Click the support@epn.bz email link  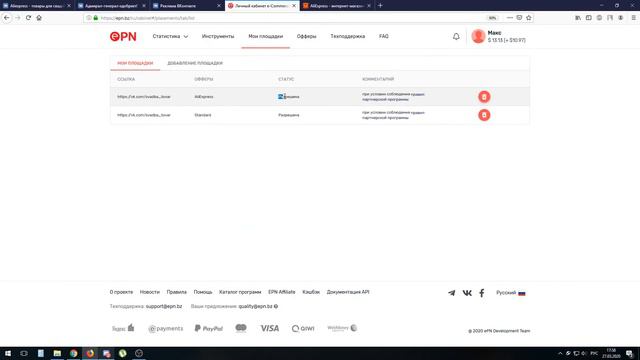tap(164, 306)
